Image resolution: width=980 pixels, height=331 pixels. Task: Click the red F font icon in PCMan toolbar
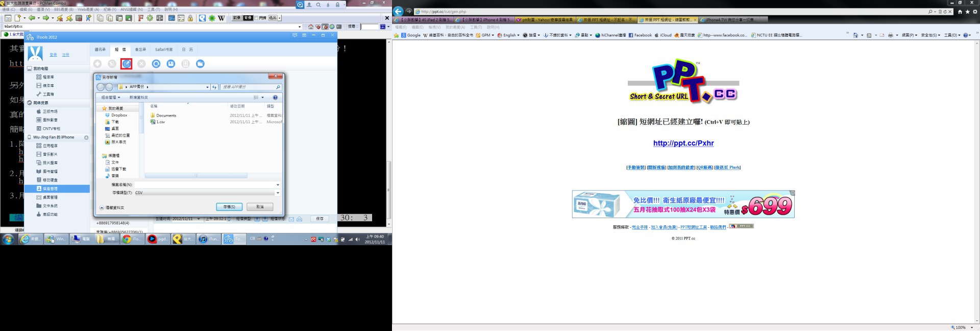tap(140, 18)
